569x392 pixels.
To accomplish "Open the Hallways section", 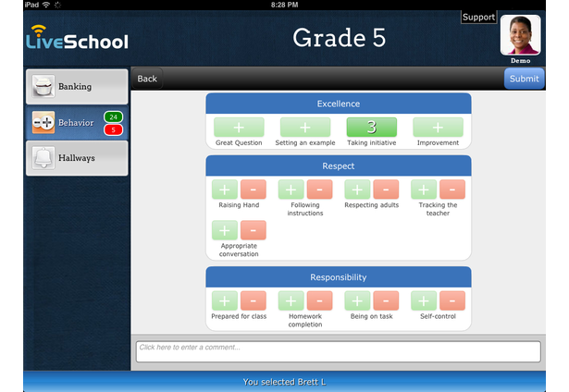I will point(77,158).
